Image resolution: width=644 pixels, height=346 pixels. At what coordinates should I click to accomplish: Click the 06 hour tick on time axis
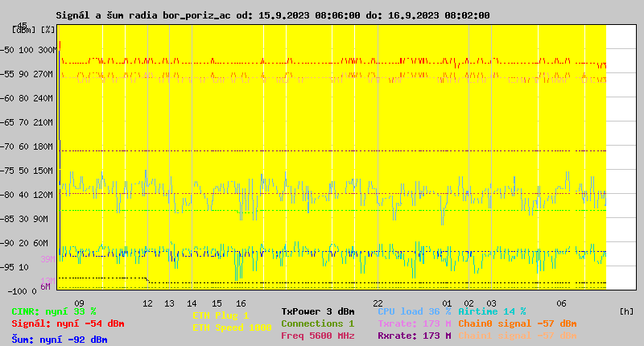(x=562, y=303)
